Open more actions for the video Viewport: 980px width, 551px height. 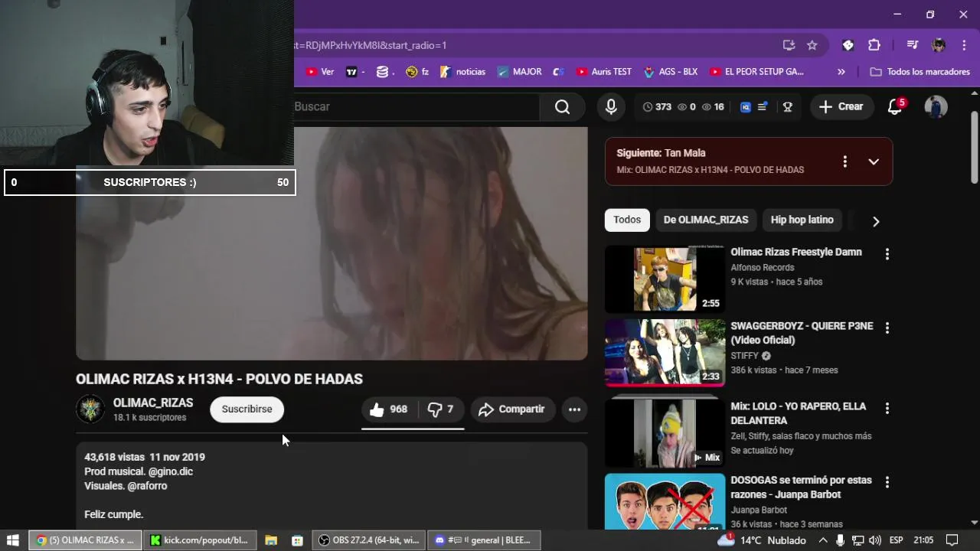574,409
